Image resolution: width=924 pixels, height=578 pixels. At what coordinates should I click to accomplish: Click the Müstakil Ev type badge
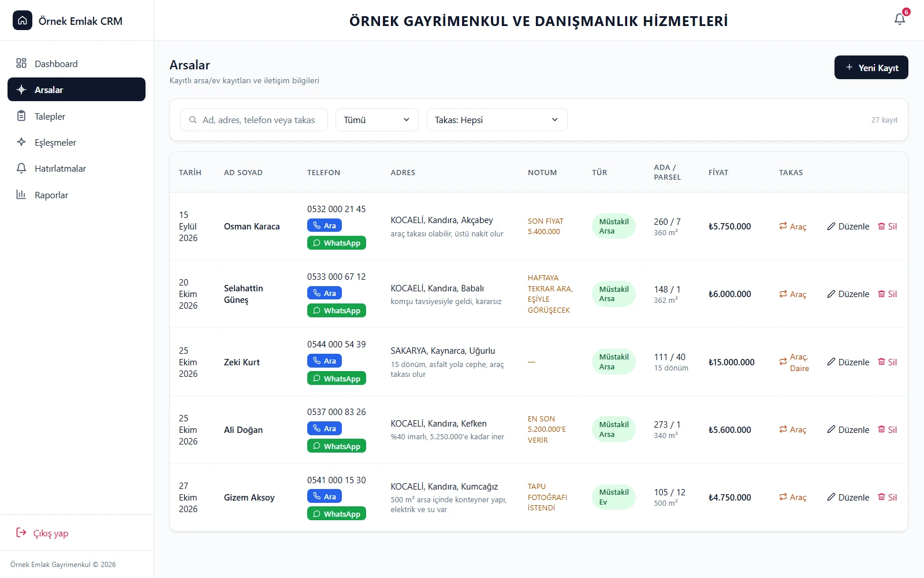pyautogui.click(x=614, y=497)
